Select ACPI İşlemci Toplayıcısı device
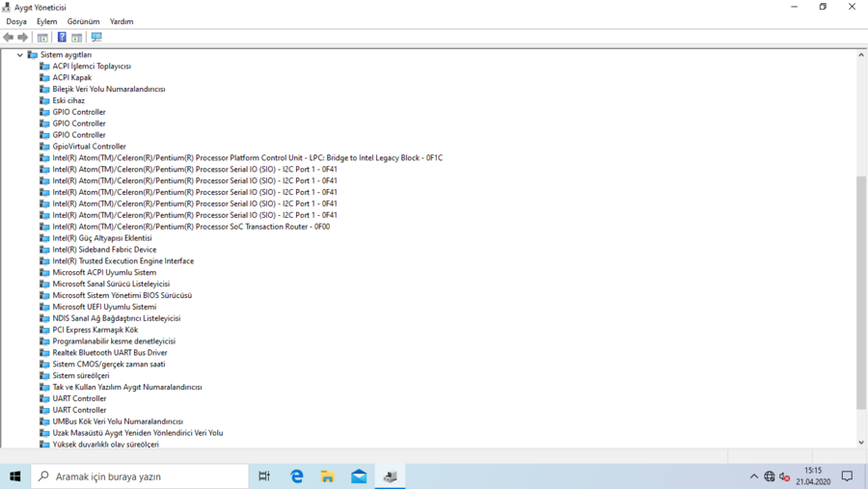The image size is (868, 489). 92,66
